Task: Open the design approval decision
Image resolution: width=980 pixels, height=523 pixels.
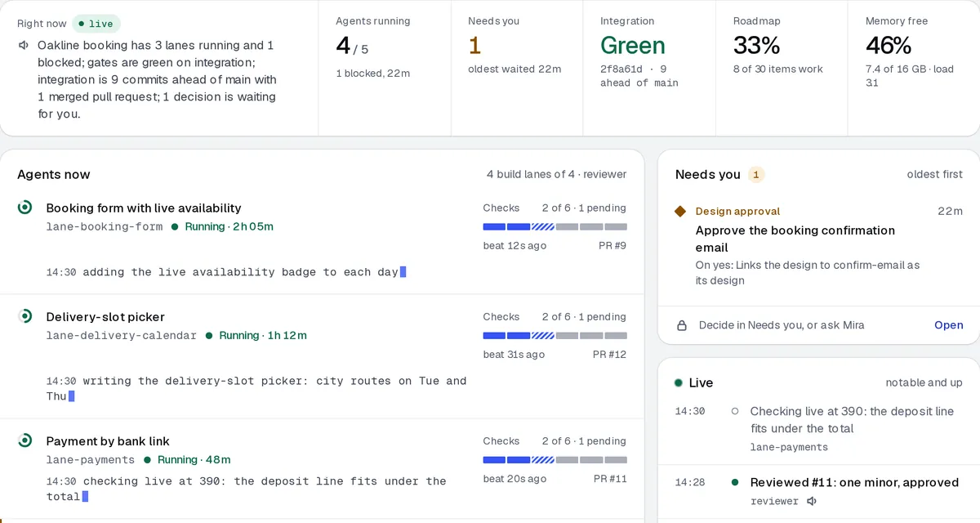Action: pos(948,325)
